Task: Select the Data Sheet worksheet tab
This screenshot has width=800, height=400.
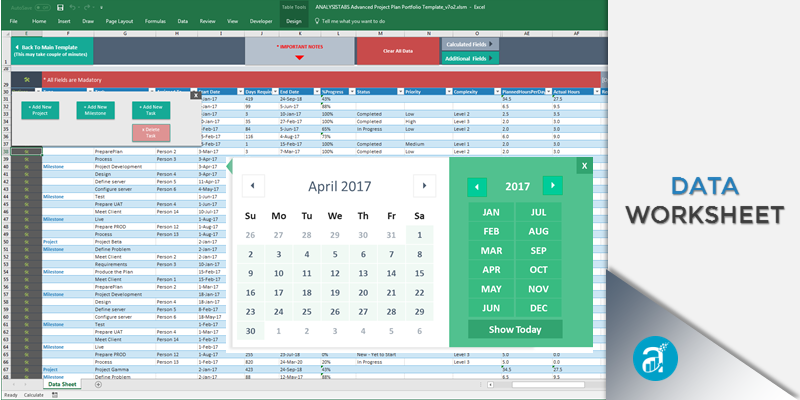Action: [x=61, y=384]
